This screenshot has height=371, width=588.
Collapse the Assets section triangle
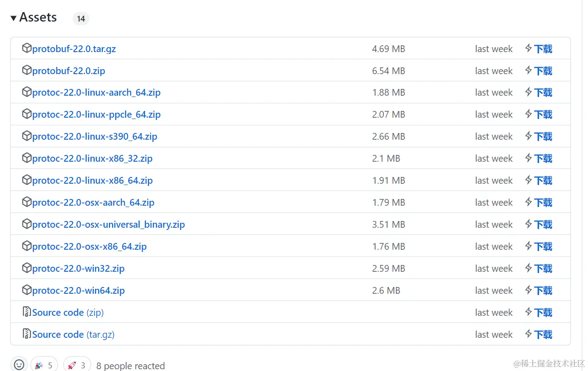(13, 18)
